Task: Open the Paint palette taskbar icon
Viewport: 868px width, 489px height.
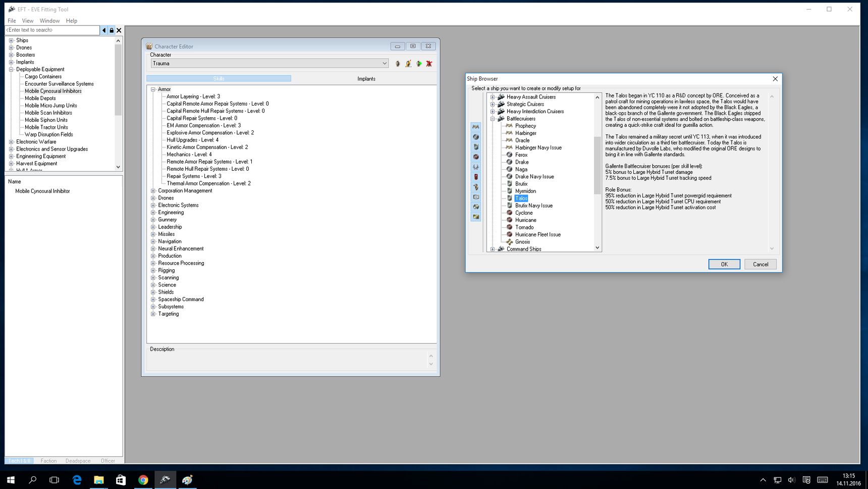Action: pos(187,480)
